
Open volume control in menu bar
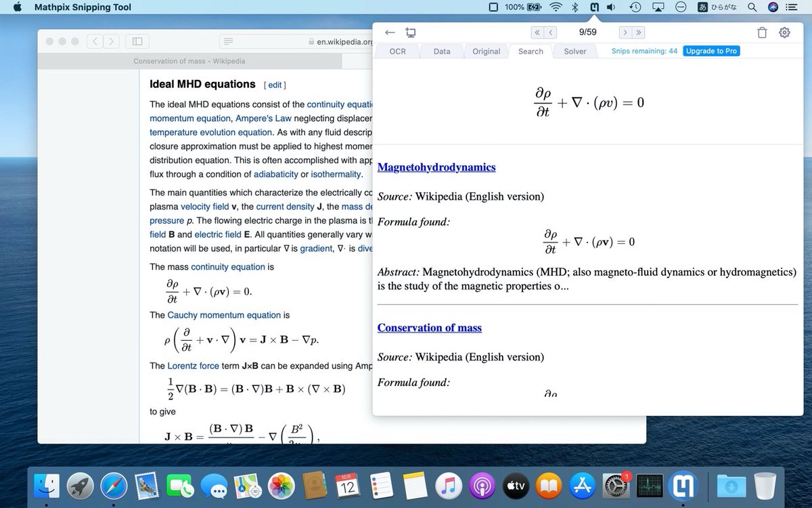pos(611,7)
